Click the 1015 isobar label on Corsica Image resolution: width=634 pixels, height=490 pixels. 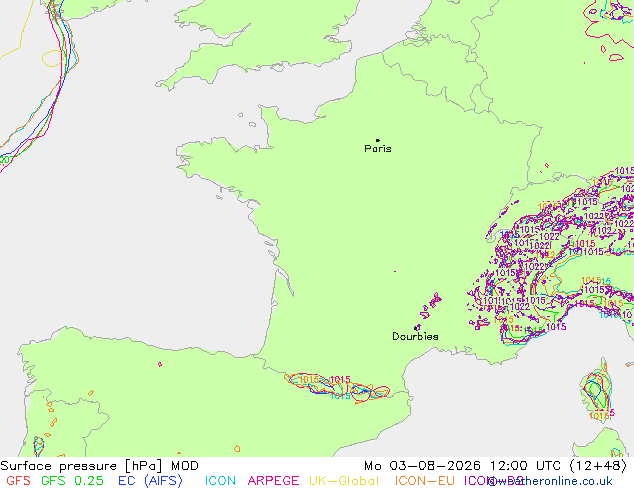599,416
